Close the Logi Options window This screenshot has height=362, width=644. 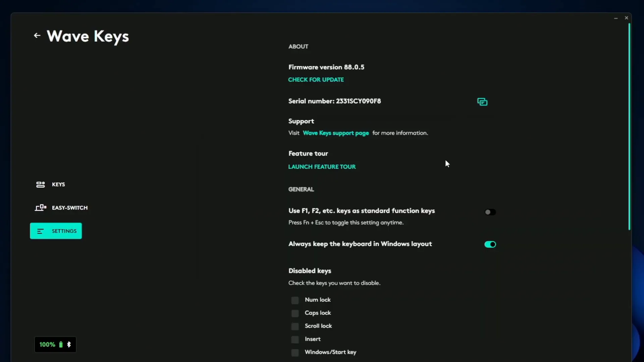(x=626, y=18)
